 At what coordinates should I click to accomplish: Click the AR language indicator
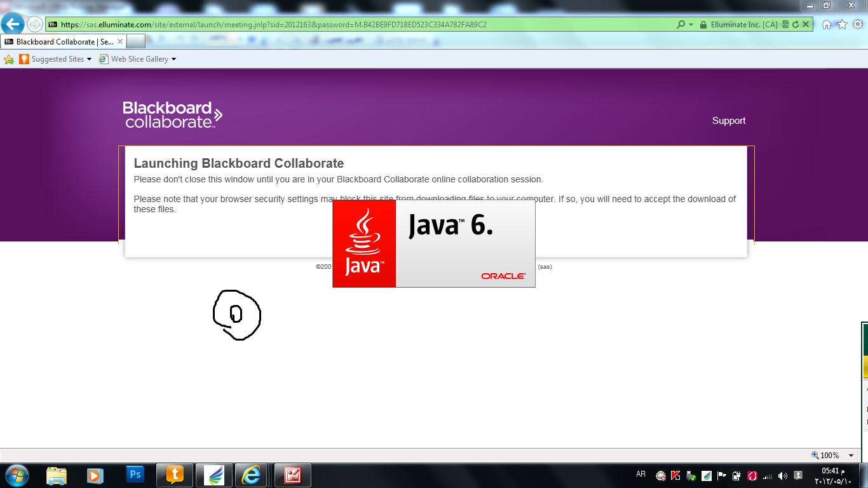click(641, 474)
